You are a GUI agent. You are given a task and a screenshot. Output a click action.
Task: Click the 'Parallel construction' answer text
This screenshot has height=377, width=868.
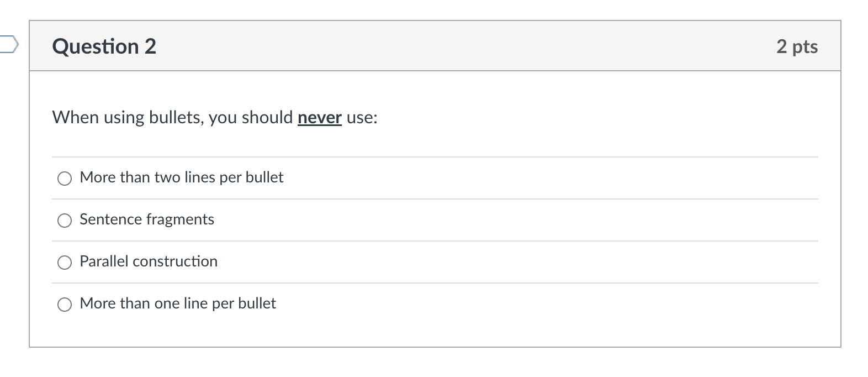tap(148, 261)
